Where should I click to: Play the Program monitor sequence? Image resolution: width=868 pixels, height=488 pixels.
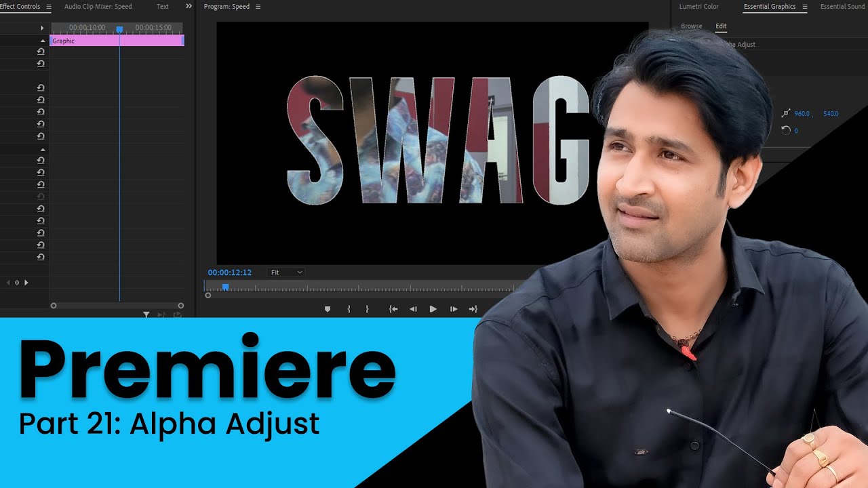(x=433, y=309)
